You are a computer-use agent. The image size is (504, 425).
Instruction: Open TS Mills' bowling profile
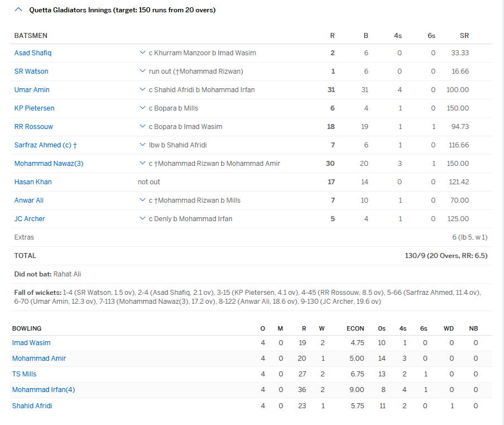pyautogui.click(x=24, y=374)
